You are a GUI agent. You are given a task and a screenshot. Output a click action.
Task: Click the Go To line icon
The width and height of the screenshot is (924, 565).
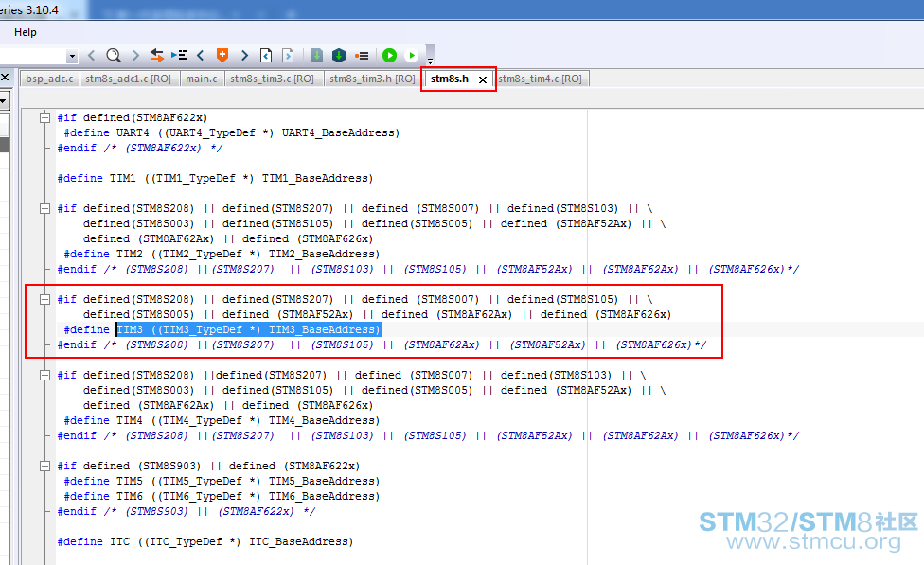pos(179,56)
